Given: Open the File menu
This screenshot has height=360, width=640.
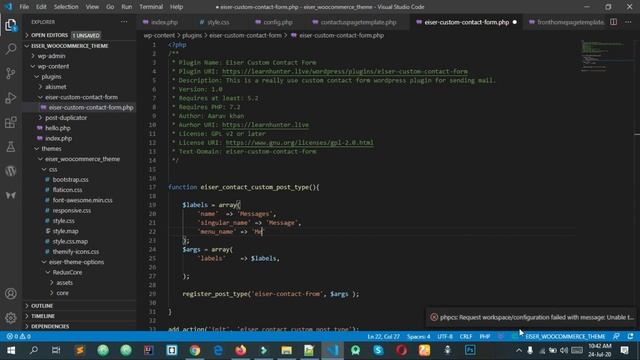Looking at the screenshot, I should click(x=24, y=7).
